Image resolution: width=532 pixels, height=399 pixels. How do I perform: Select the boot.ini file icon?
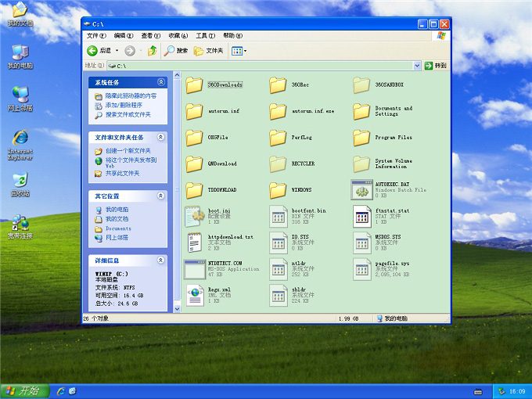(194, 216)
